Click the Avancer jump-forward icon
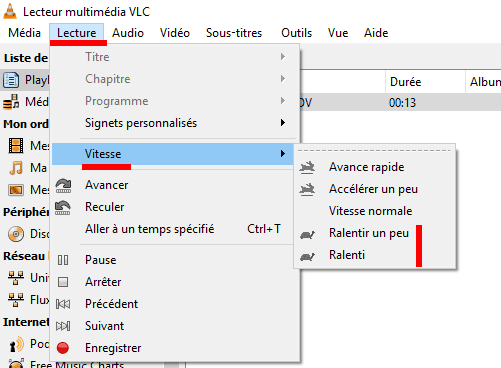This screenshot has width=501, height=368. [63, 186]
